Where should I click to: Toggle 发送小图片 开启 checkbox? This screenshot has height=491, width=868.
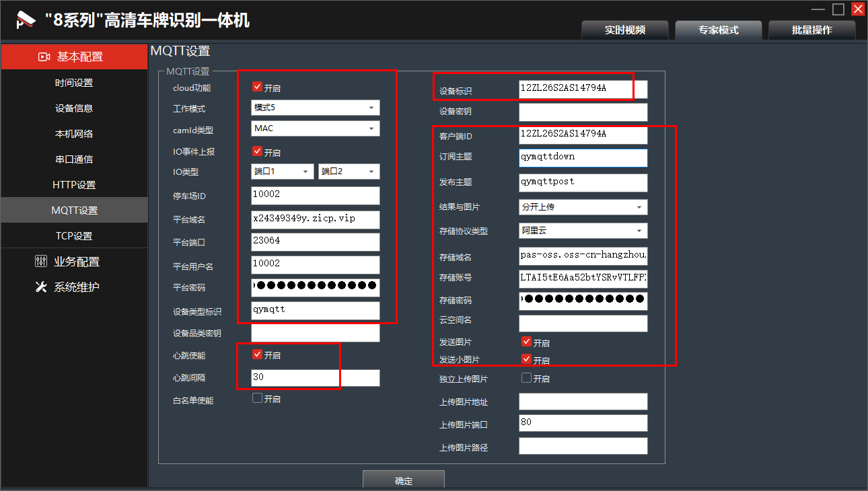pos(527,359)
